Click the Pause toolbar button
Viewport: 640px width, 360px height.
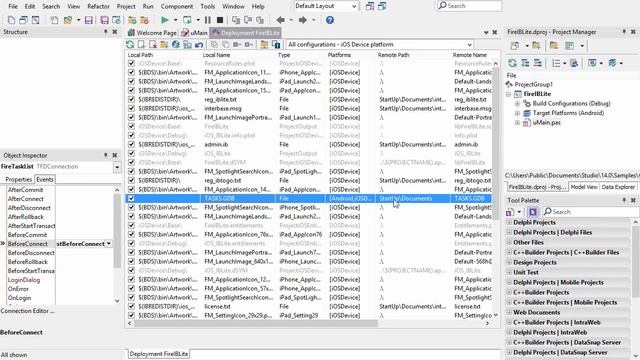(208, 20)
